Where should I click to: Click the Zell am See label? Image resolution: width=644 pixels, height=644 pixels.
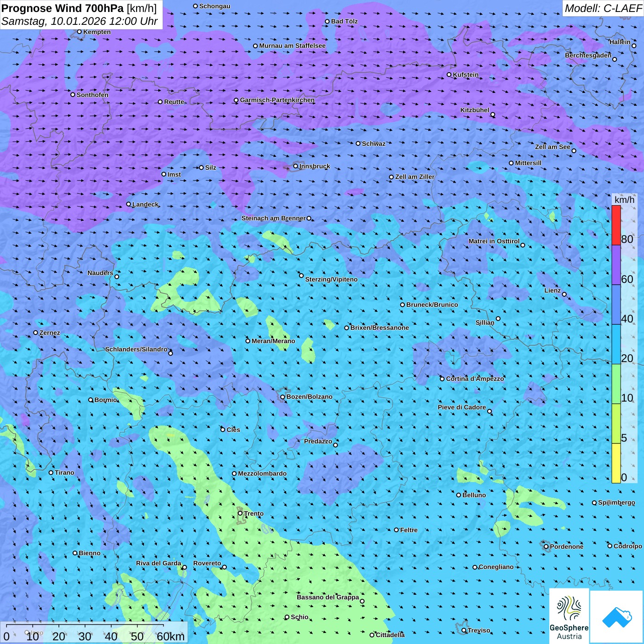coord(552,147)
